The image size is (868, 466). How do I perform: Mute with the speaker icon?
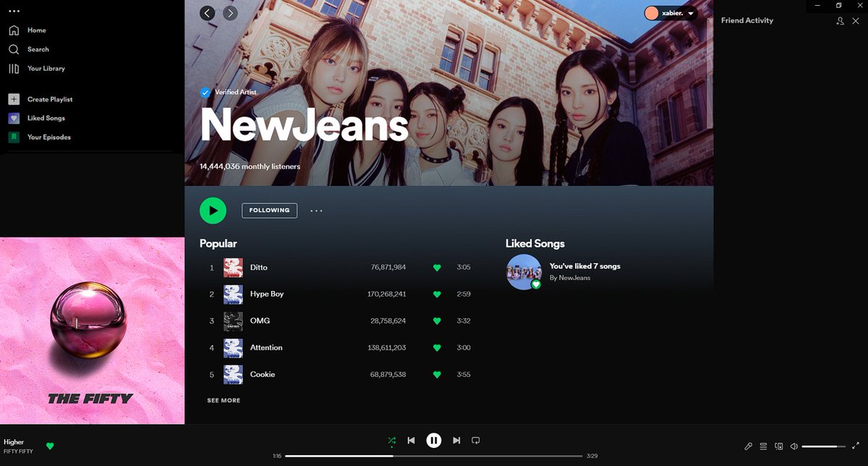793,446
